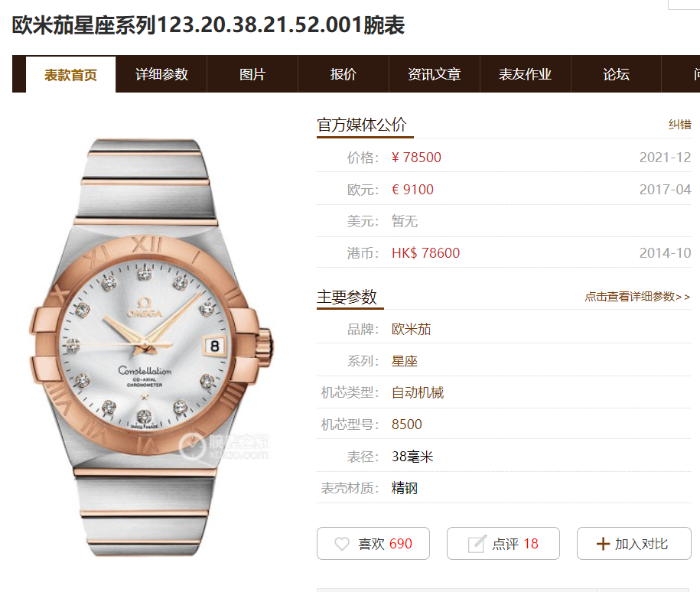Click the 加入对比 button
700x592 pixels.
tap(634, 543)
